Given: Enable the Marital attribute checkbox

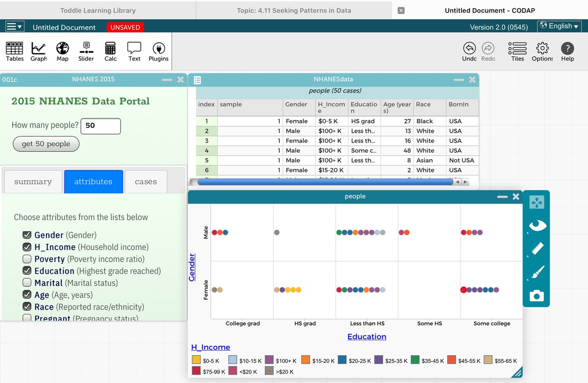Looking at the screenshot, I should tap(26, 283).
